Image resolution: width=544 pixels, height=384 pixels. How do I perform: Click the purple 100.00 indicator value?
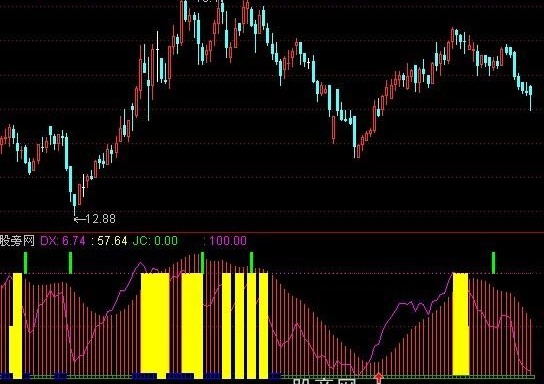(228, 240)
